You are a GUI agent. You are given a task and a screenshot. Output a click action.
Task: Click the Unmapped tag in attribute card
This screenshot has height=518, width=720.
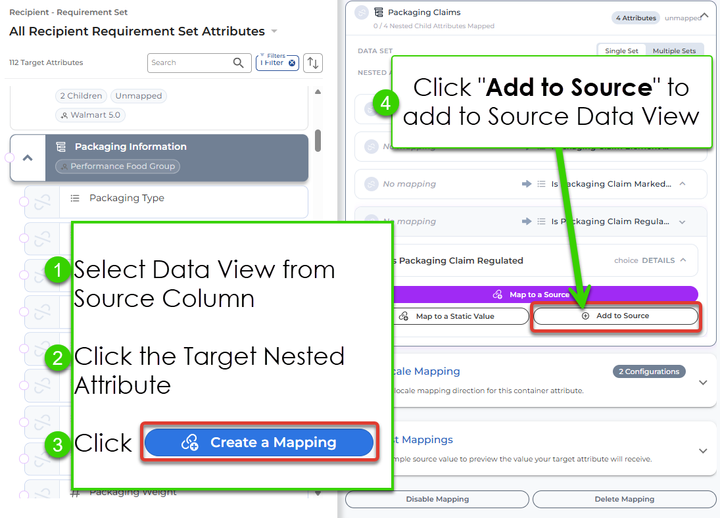(x=138, y=96)
